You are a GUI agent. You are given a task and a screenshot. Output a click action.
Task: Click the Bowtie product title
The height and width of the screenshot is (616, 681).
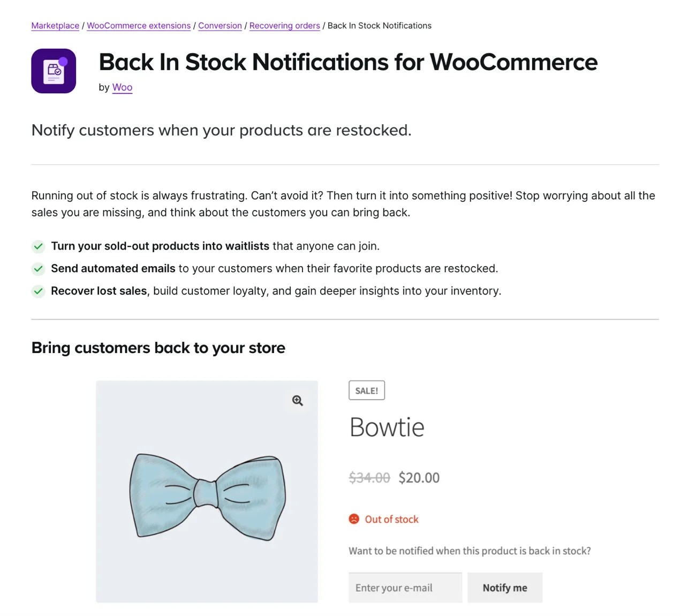coord(387,427)
